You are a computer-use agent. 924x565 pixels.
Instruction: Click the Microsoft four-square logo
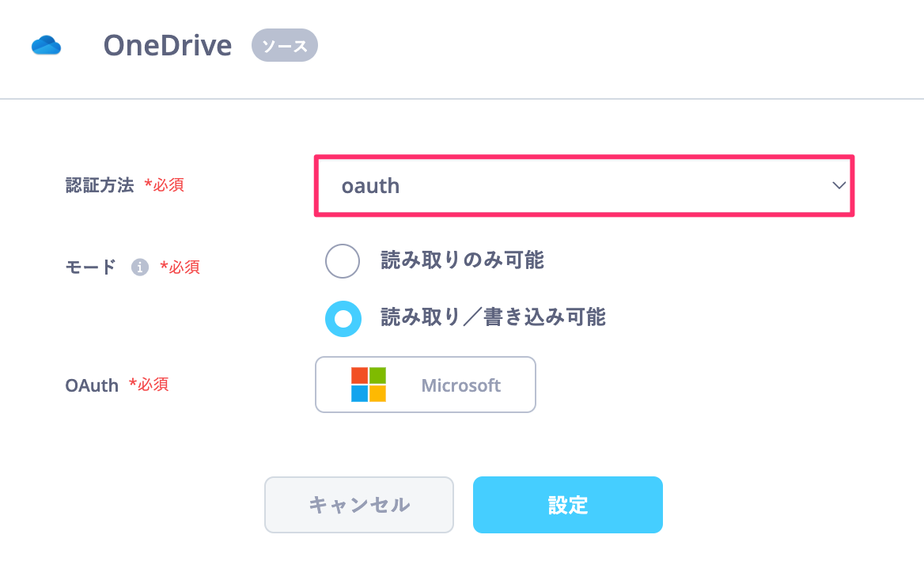pos(369,384)
